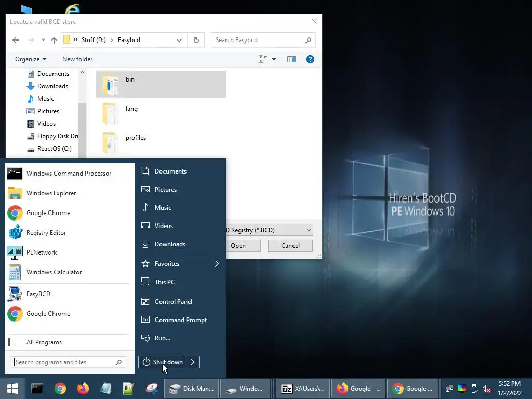Open the Organize dropdown menu
The width and height of the screenshot is (532, 399).
pos(31,59)
